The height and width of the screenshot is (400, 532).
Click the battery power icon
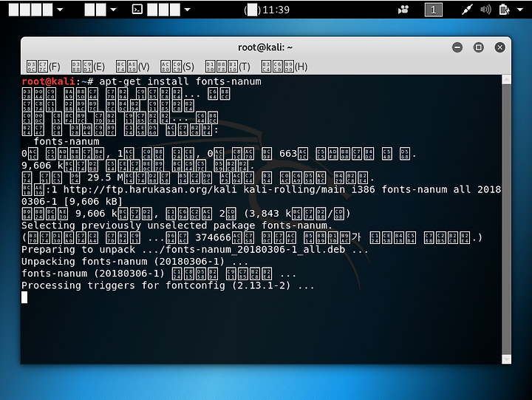click(504, 10)
